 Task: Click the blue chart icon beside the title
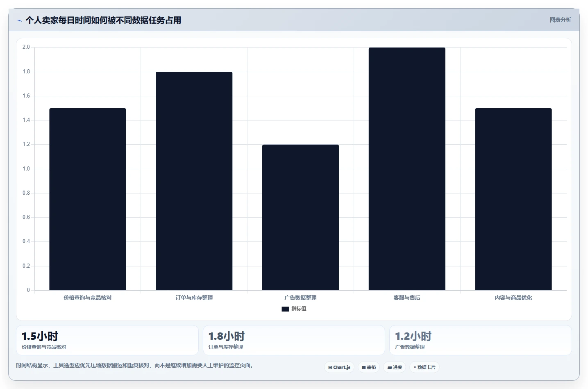pos(19,20)
